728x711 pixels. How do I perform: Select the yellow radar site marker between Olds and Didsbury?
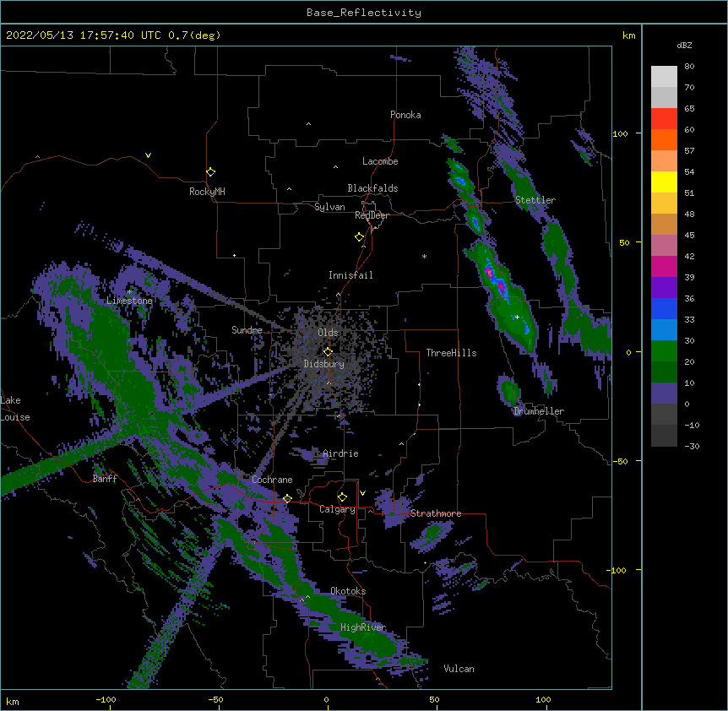[x=328, y=352]
